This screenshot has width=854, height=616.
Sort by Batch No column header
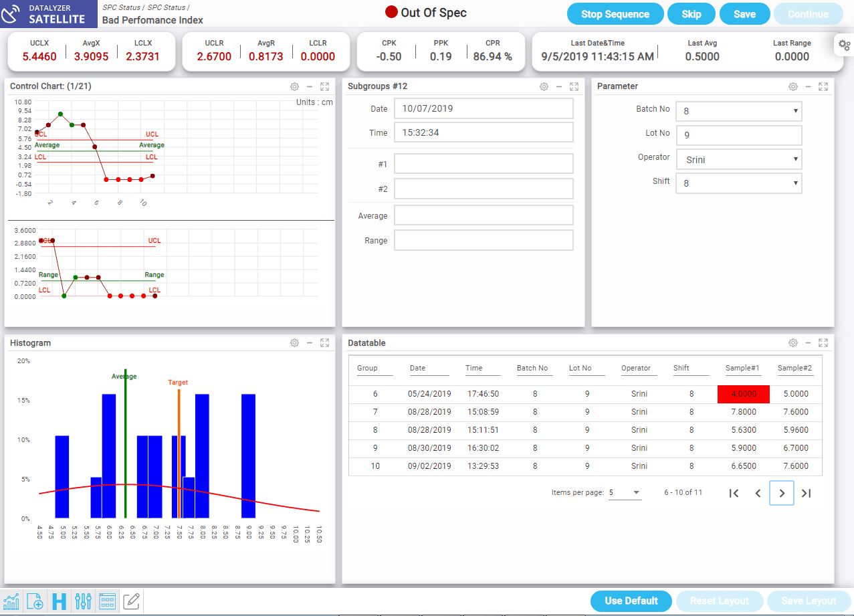click(532, 368)
